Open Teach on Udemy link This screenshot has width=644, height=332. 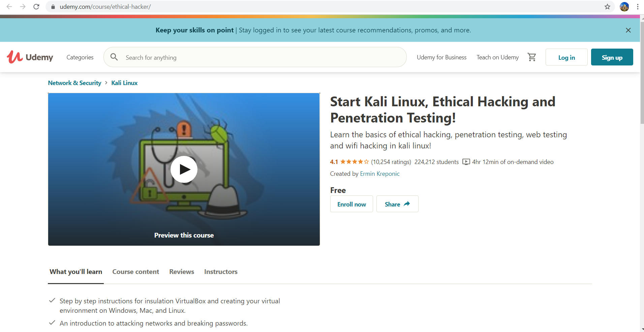[x=497, y=57]
